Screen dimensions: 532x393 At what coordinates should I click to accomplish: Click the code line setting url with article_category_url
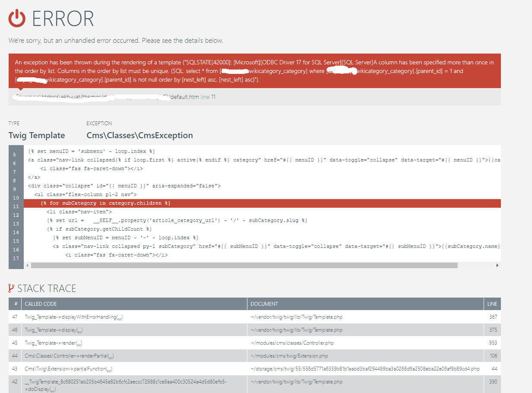(177, 220)
